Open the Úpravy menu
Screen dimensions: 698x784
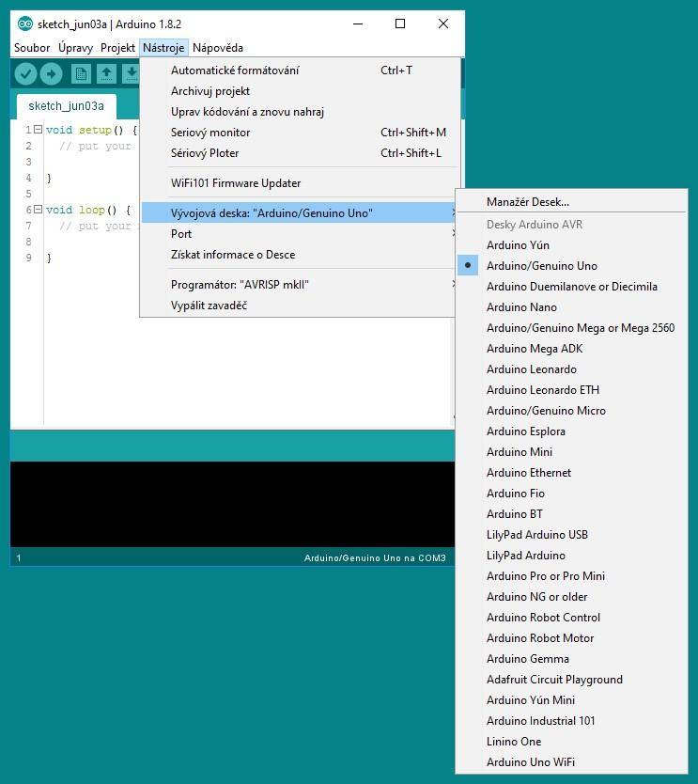(75, 48)
